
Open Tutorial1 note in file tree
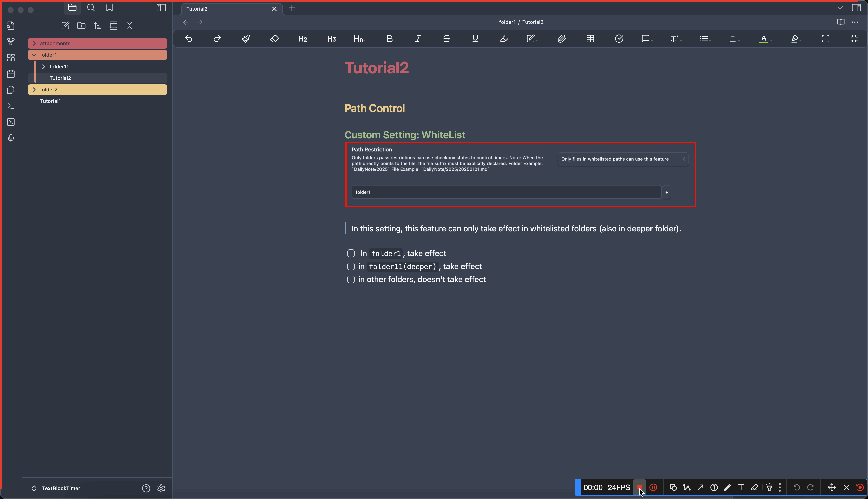[x=50, y=101]
